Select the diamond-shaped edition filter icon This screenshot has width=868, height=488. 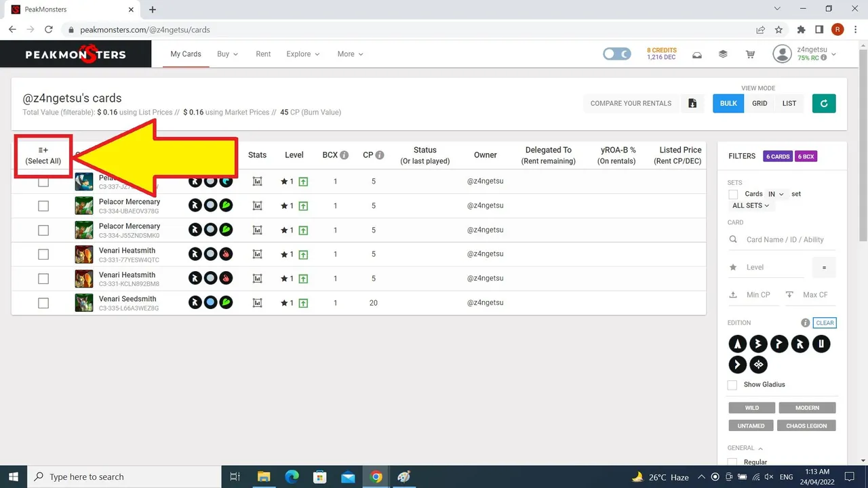coord(758,365)
